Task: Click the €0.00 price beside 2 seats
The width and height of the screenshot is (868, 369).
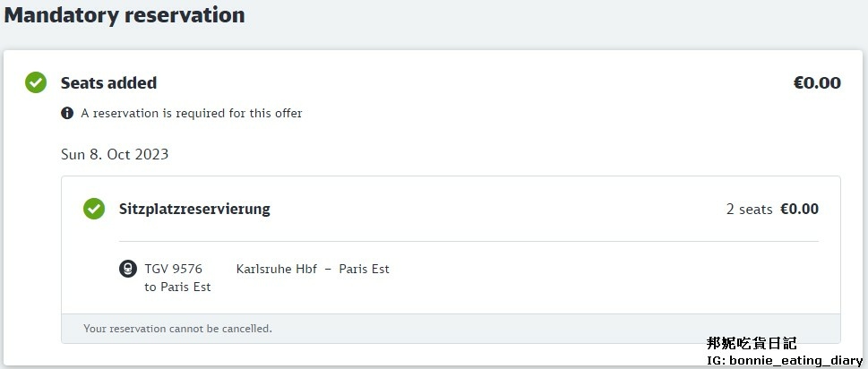Action: [x=799, y=209]
